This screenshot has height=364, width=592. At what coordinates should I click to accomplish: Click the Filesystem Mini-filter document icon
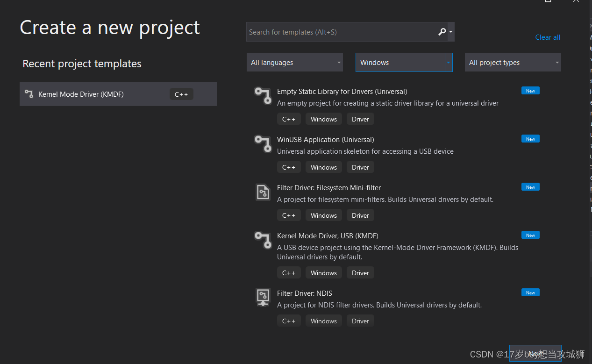[x=263, y=192]
